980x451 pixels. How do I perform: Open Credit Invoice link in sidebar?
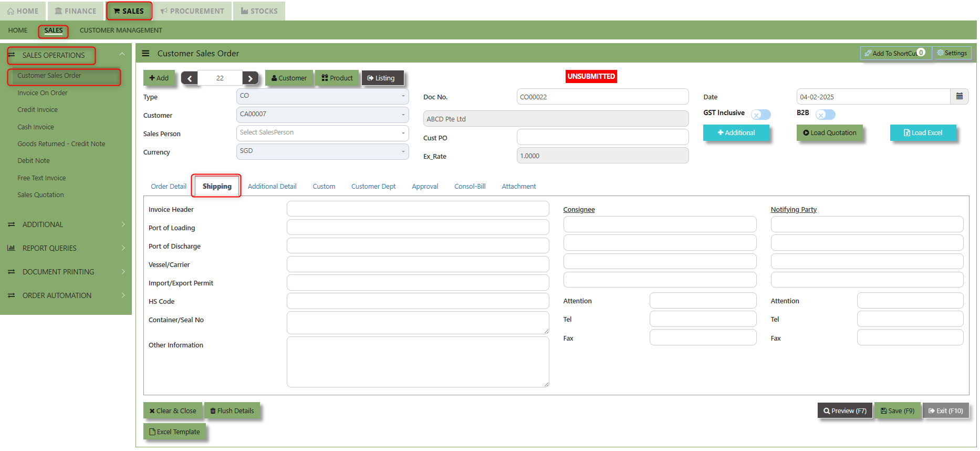[37, 110]
